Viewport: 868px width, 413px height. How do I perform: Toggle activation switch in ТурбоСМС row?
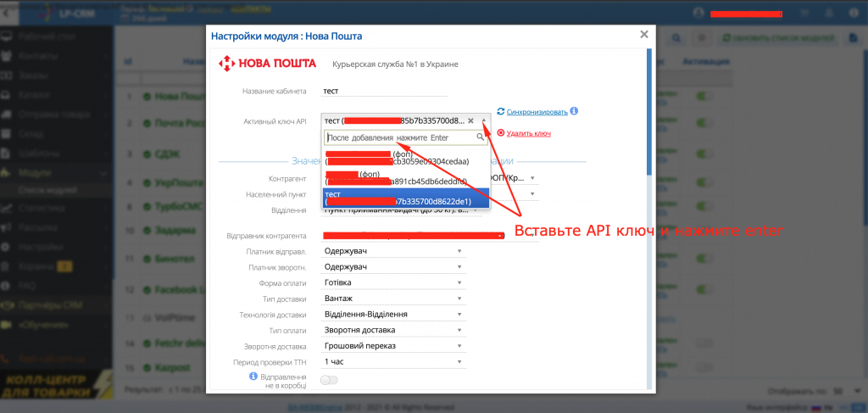[705, 206]
